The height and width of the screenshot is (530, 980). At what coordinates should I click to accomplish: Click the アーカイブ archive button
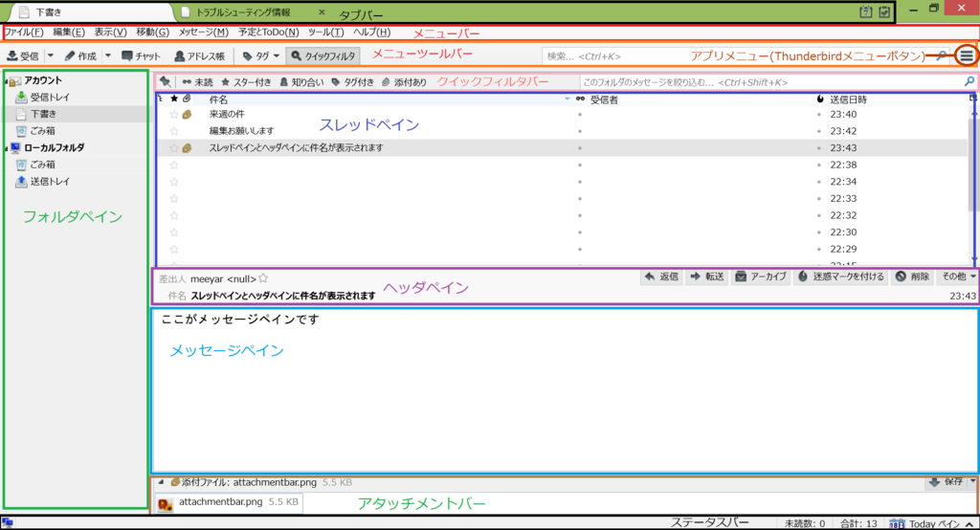[760, 276]
